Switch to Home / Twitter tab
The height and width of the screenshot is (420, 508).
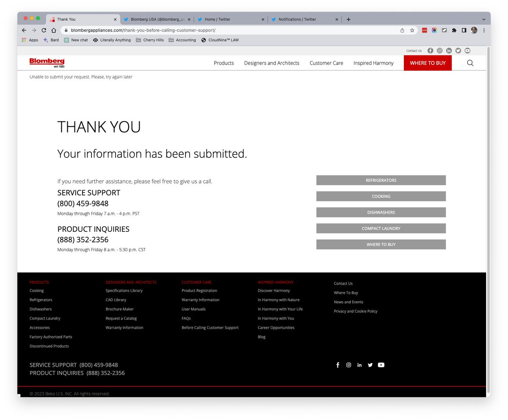tap(231, 19)
